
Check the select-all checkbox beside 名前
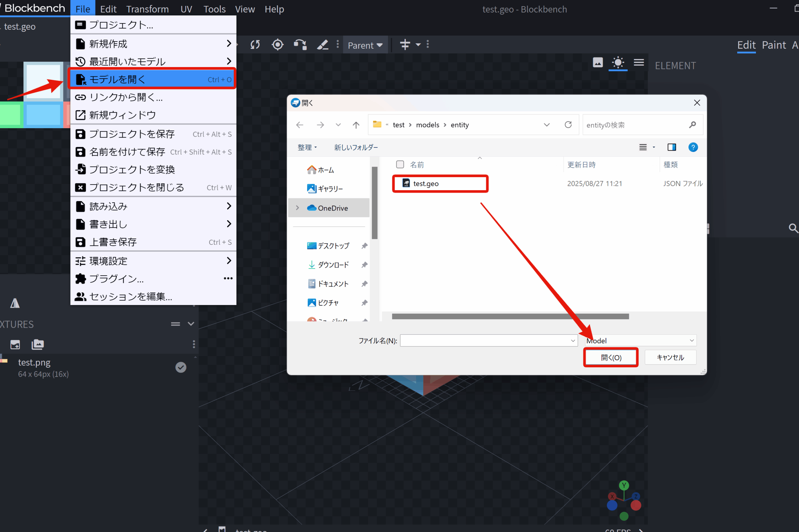tap(400, 165)
